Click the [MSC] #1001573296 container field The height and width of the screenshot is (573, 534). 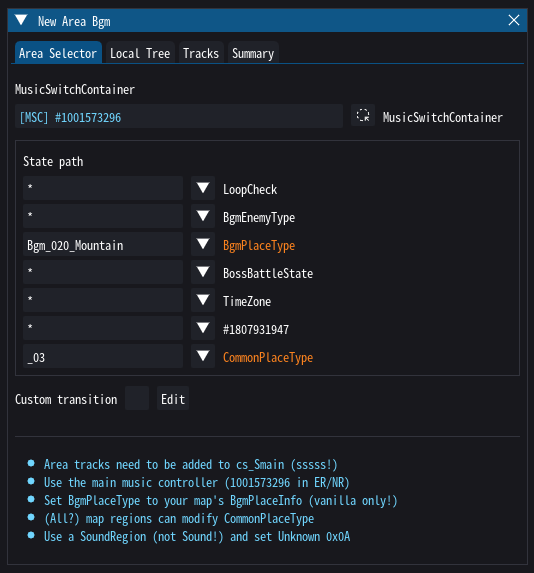point(179,116)
